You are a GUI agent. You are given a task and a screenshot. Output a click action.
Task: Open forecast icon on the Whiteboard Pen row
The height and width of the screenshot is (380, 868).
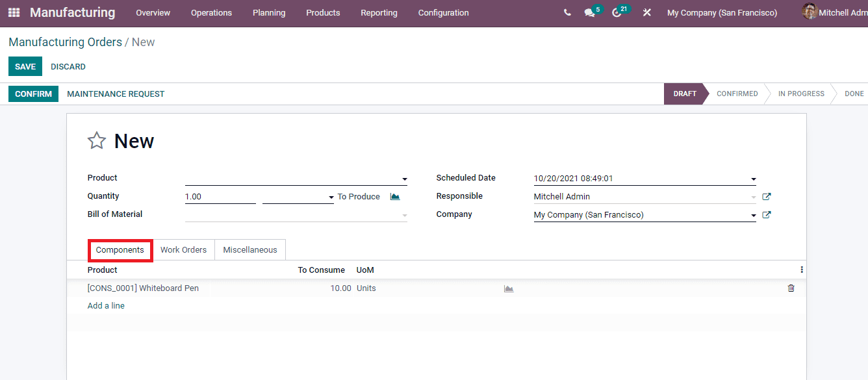pyautogui.click(x=509, y=288)
